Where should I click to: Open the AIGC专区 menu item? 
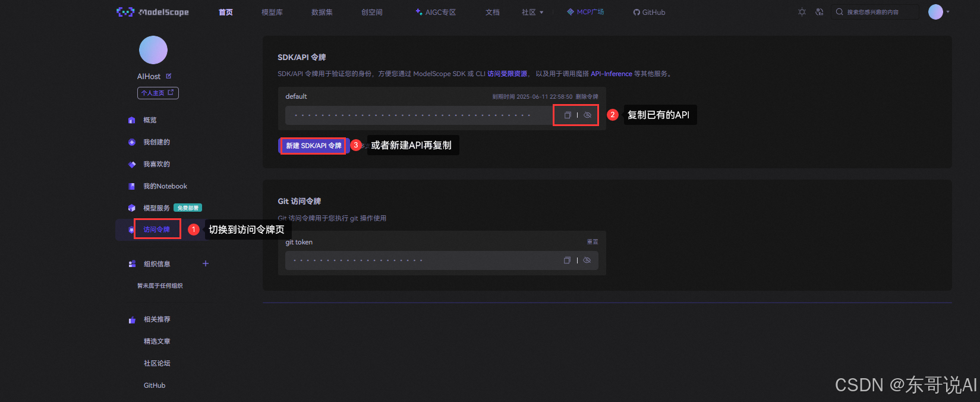point(436,12)
